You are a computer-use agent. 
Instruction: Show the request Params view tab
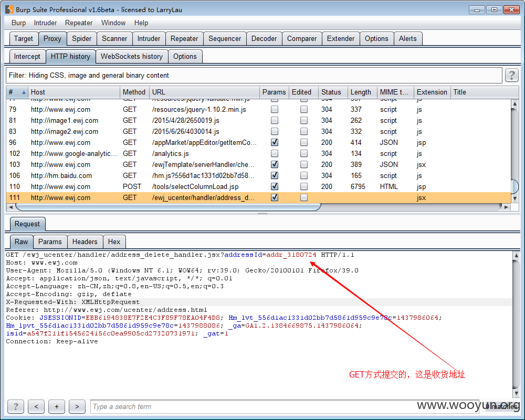50,242
